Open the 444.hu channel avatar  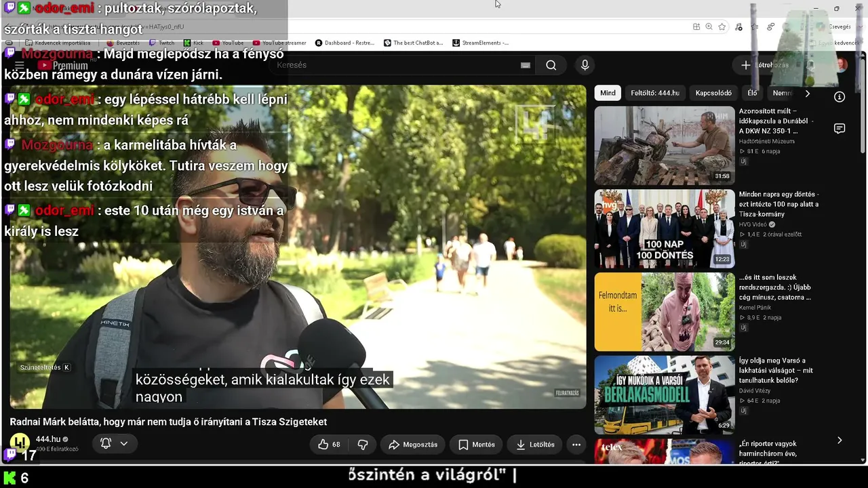pyautogui.click(x=20, y=443)
